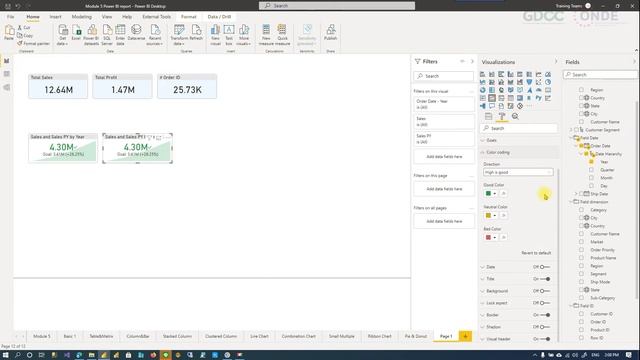Image resolution: width=640 pixels, height=360 pixels.
Task: Toggle the Border switch
Action: pyautogui.click(x=545, y=315)
